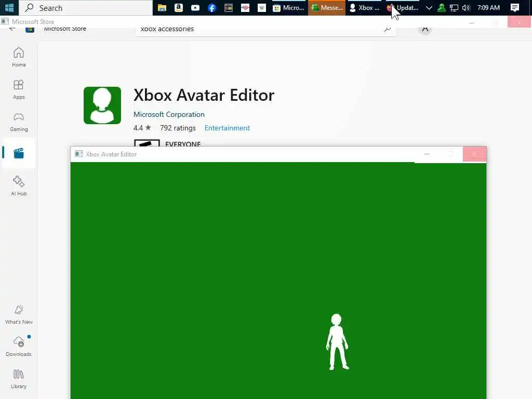Open the Apps section in sidebar
Screen dimensions: 532x399
(19, 89)
